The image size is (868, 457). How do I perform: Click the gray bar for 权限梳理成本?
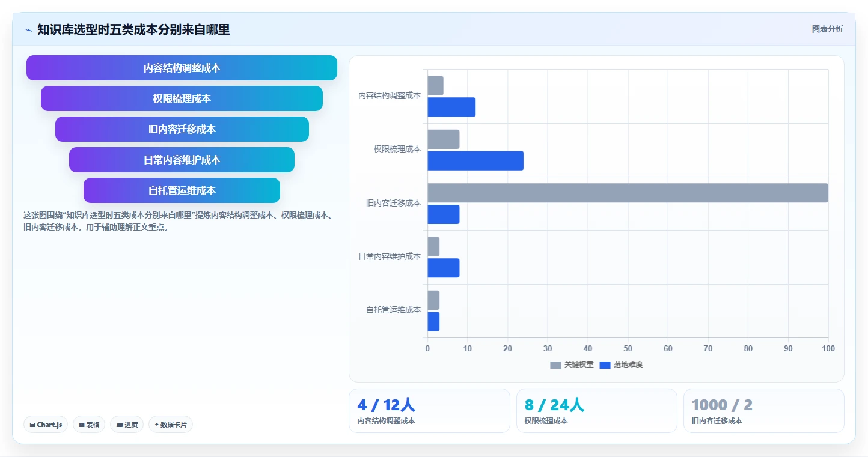coord(444,139)
